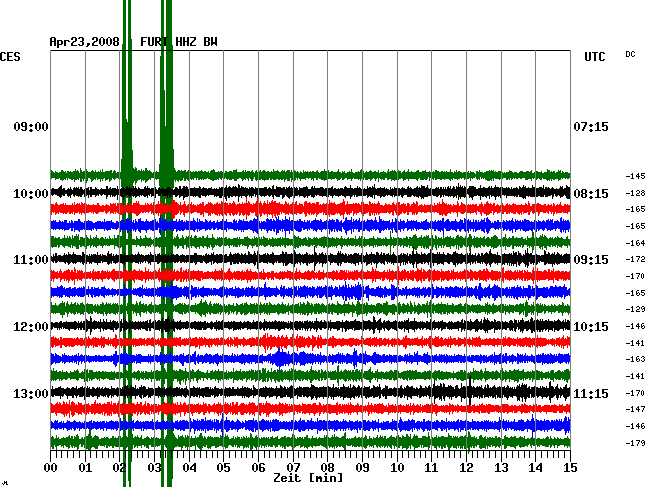Click the '10:15' UTC time label
The height and width of the screenshot is (494, 650).
click(591, 327)
